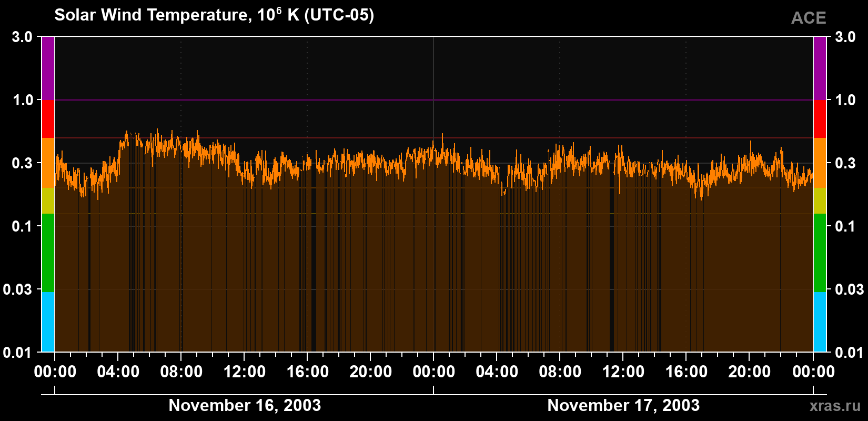Click the red color band on left scale

click(48, 119)
